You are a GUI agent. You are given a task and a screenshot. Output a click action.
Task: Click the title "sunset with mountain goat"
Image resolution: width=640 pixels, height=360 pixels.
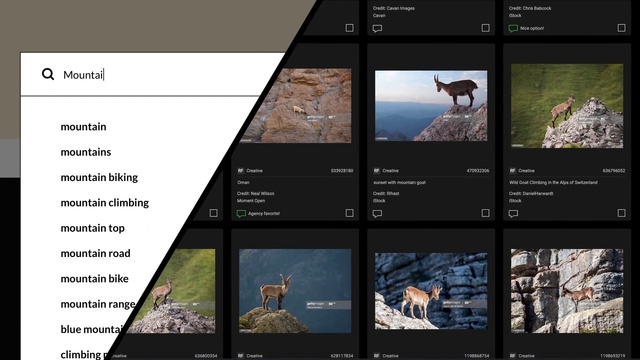click(399, 182)
